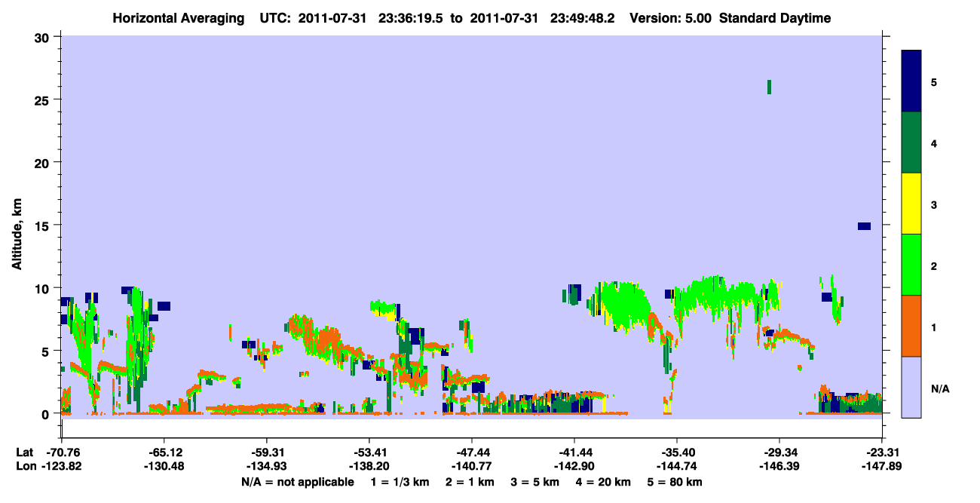Viewport: 980px width, 503px height.
Task: Click the yellow level 3 color swatch
Action: click(x=911, y=204)
